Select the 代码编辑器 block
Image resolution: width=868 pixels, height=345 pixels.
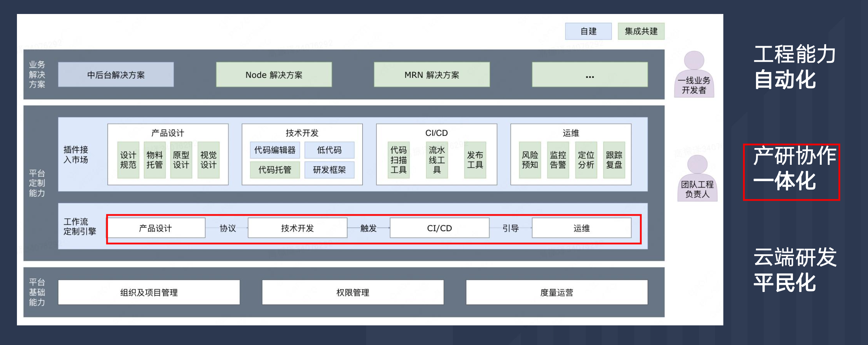[274, 150]
